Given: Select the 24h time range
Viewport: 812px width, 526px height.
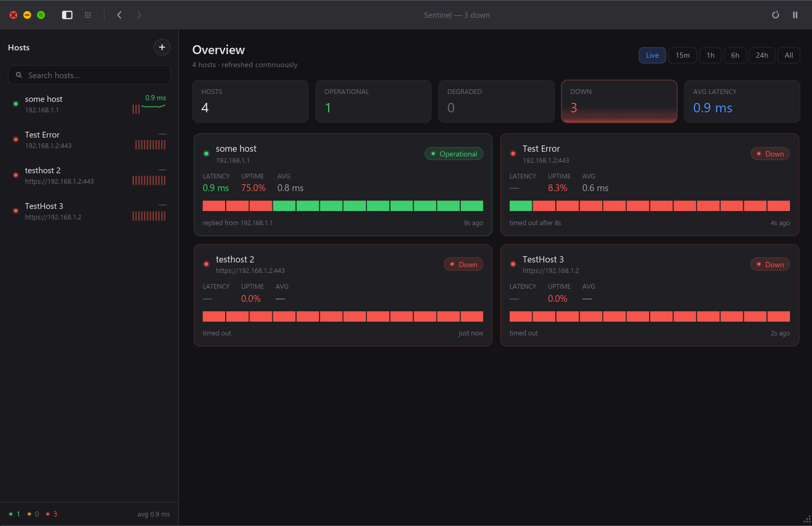Looking at the screenshot, I should 762,55.
